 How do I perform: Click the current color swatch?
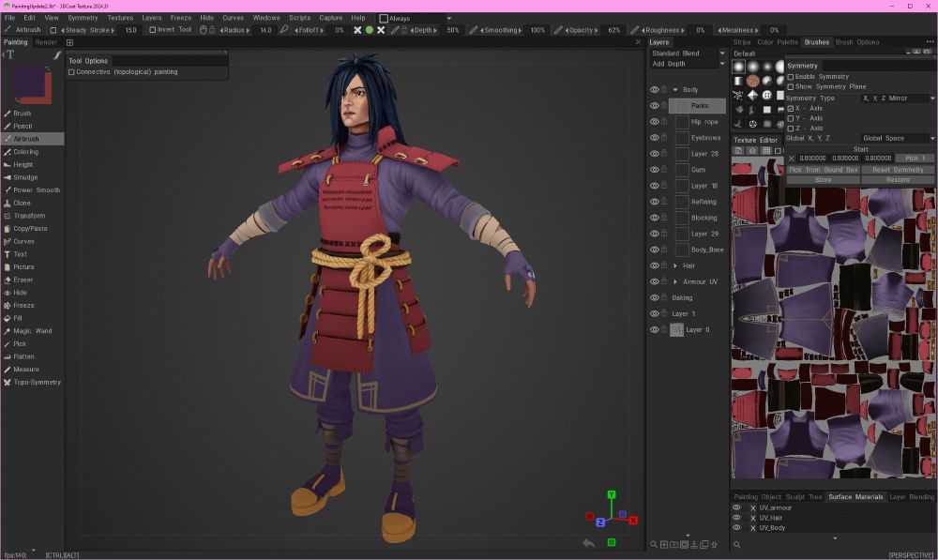29,82
